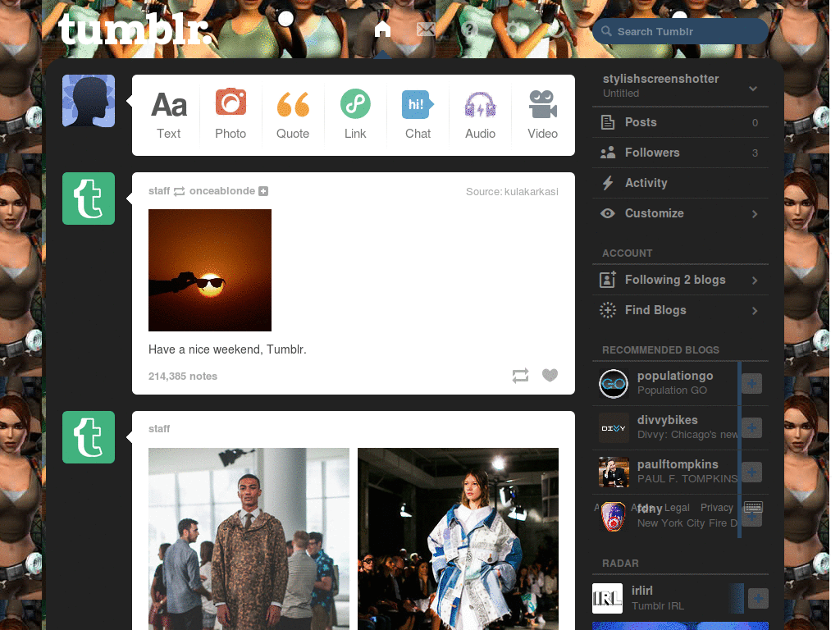Focus the Search Tumblr field

click(x=680, y=31)
